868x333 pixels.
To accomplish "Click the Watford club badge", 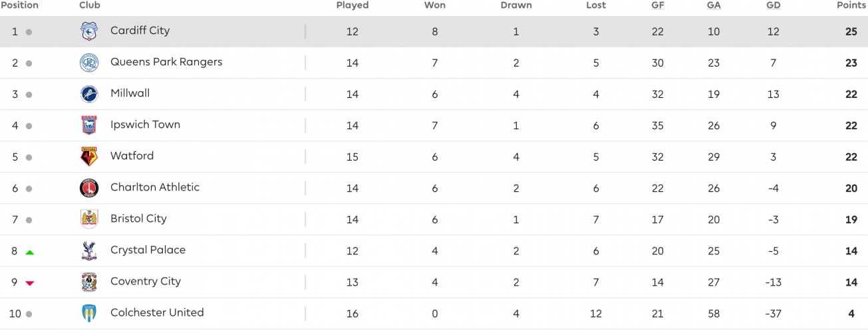I will tap(89, 157).
